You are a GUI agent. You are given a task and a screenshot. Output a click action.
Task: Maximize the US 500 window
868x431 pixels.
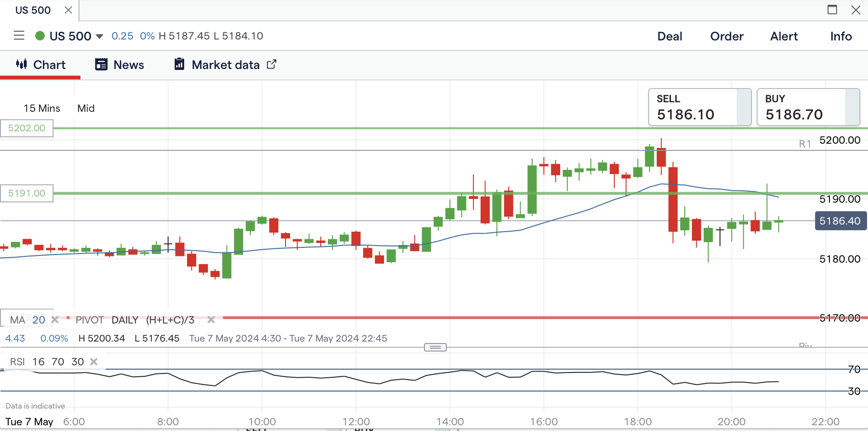point(832,10)
